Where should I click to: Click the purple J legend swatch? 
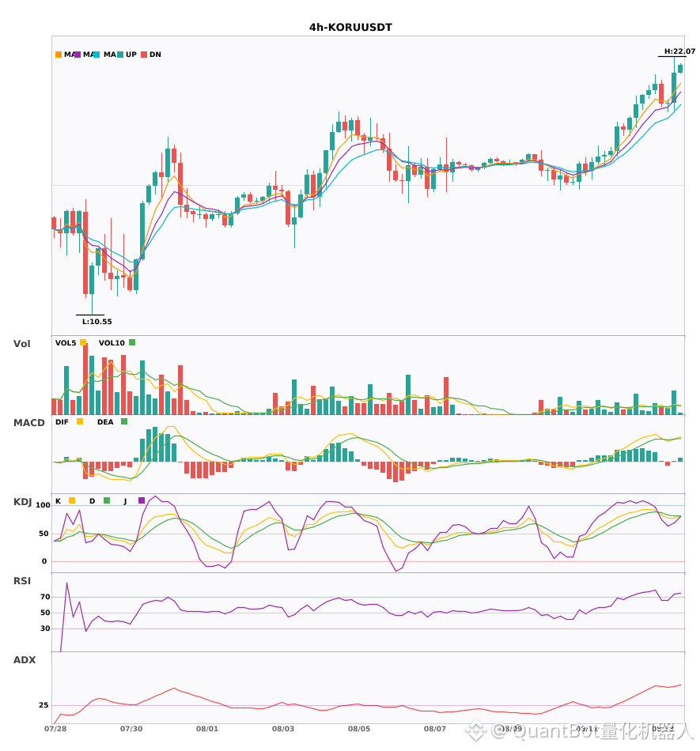[x=142, y=500]
